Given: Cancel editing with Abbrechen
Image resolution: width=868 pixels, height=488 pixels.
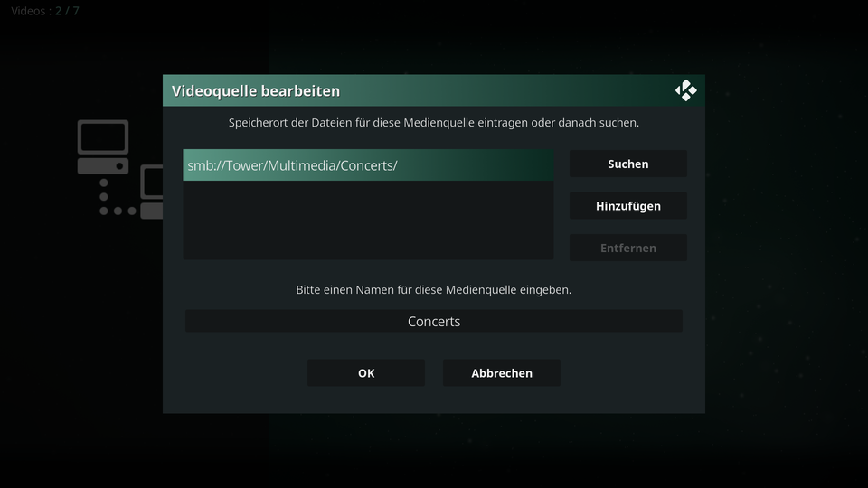Looking at the screenshot, I should pyautogui.click(x=502, y=373).
